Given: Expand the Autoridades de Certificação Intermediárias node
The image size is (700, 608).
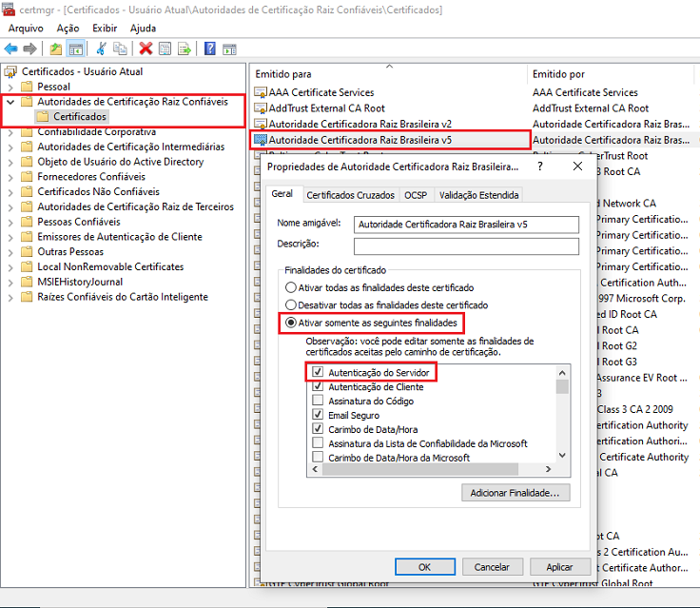Looking at the screenshot, I should [x=10, y=147].
